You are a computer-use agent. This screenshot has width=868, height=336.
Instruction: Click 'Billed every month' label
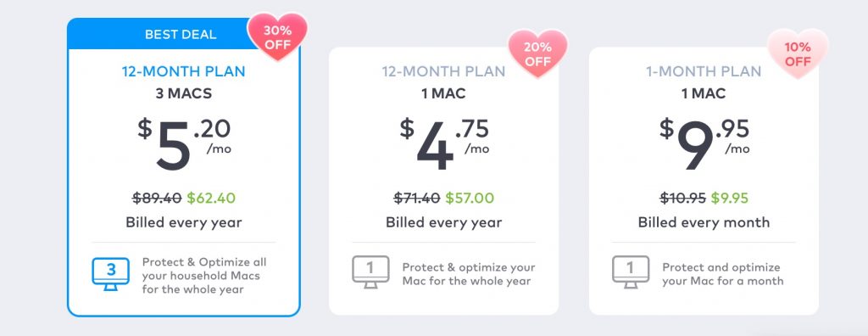click(x=704, y=222)
